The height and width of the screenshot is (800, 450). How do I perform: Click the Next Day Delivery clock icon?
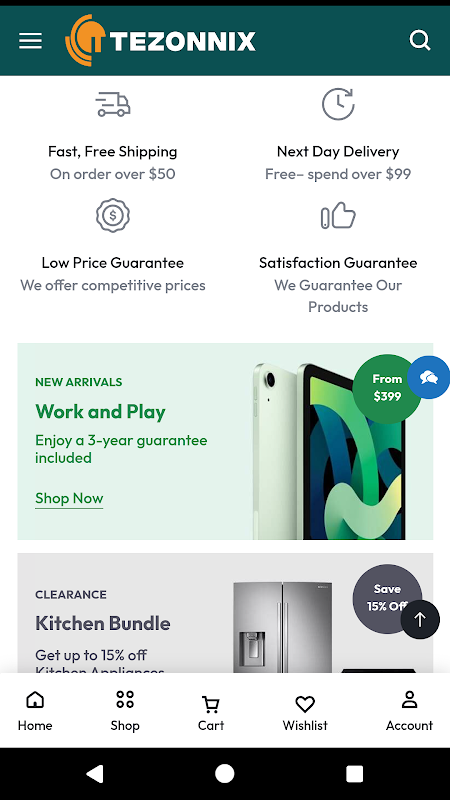[x=338, y=104]
